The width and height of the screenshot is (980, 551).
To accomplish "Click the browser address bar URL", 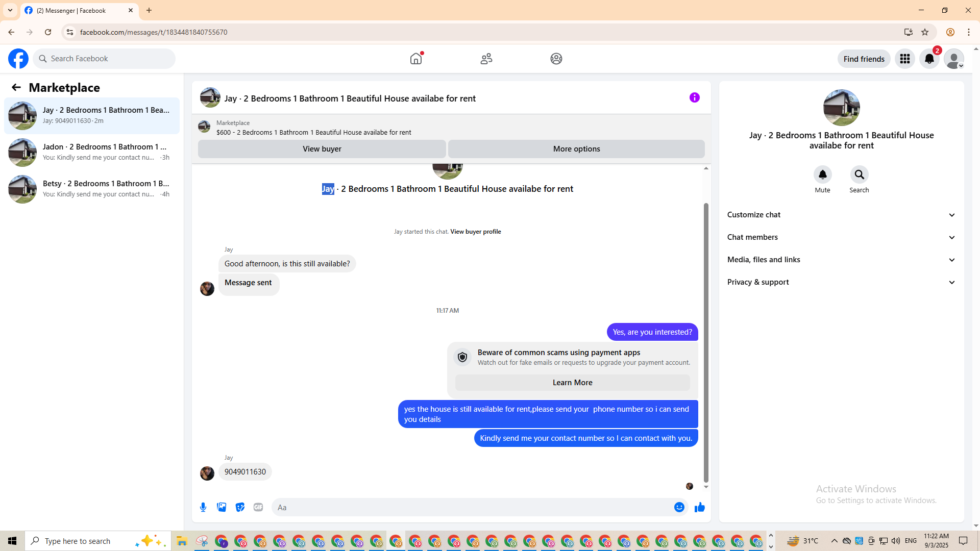I will point(154,32).
